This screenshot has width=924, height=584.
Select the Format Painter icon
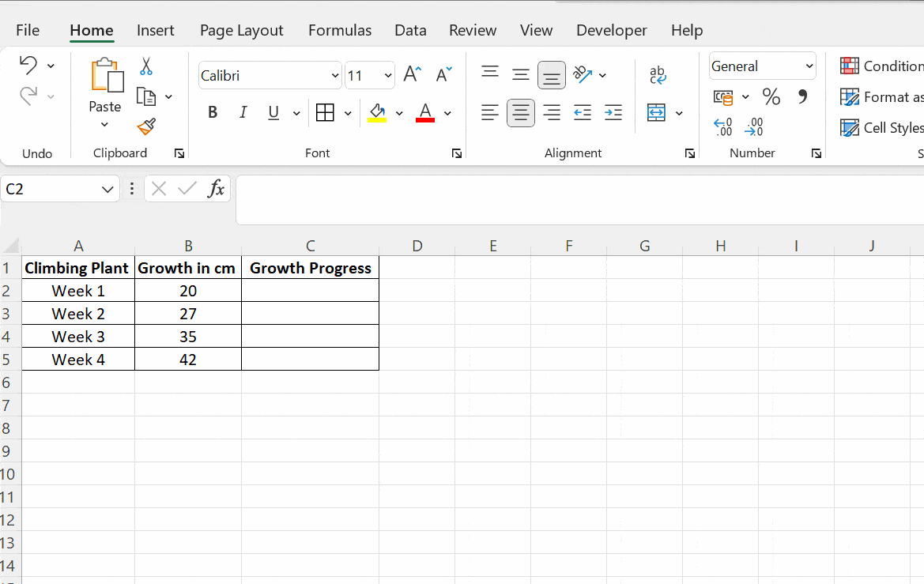tap(145, 126)
